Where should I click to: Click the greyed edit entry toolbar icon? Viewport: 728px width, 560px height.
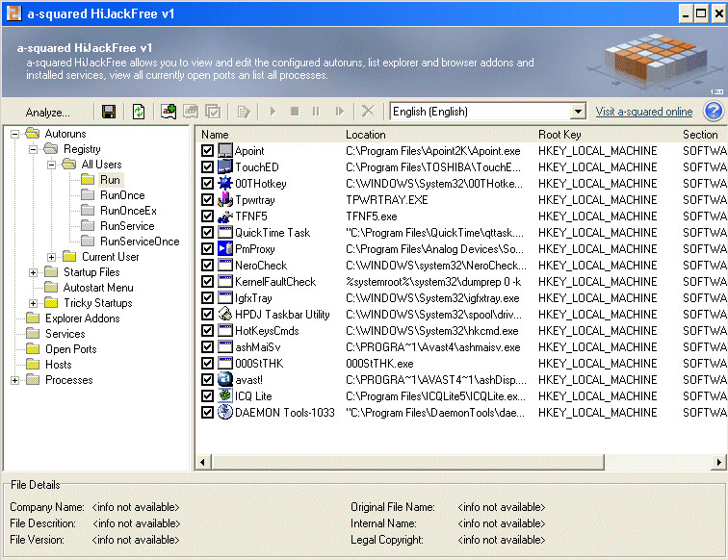click(x=191, y=112)
